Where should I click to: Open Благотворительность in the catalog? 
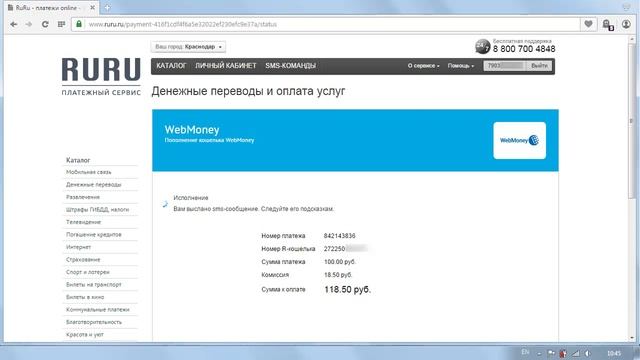click(x=94, y=322)
